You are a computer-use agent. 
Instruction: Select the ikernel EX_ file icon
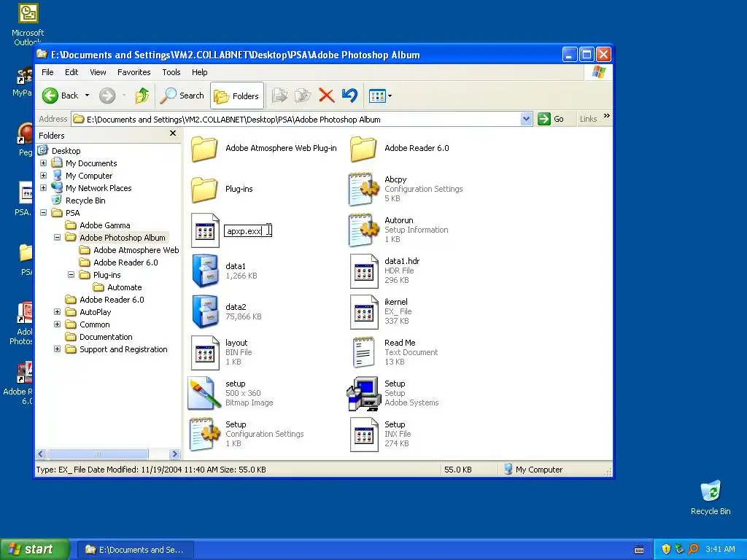click(364, 312)
